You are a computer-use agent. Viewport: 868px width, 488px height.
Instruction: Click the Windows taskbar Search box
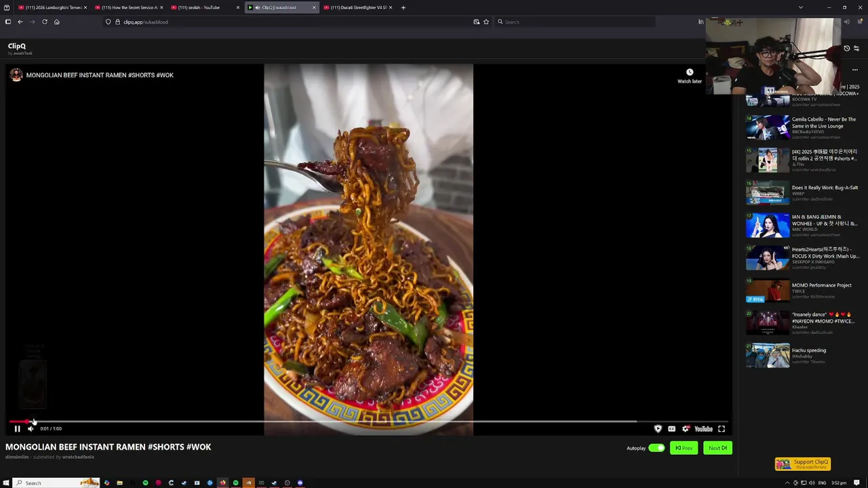click(57, 483)
